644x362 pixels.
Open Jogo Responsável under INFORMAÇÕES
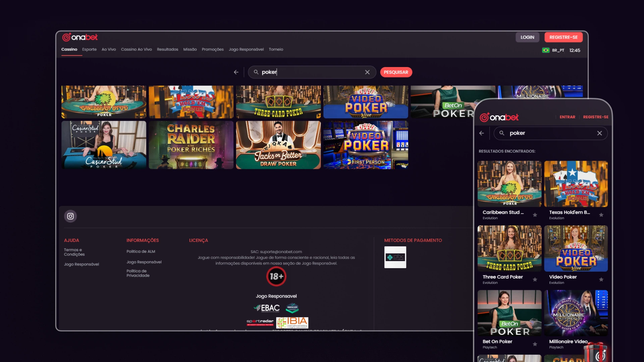coord(144,262)
